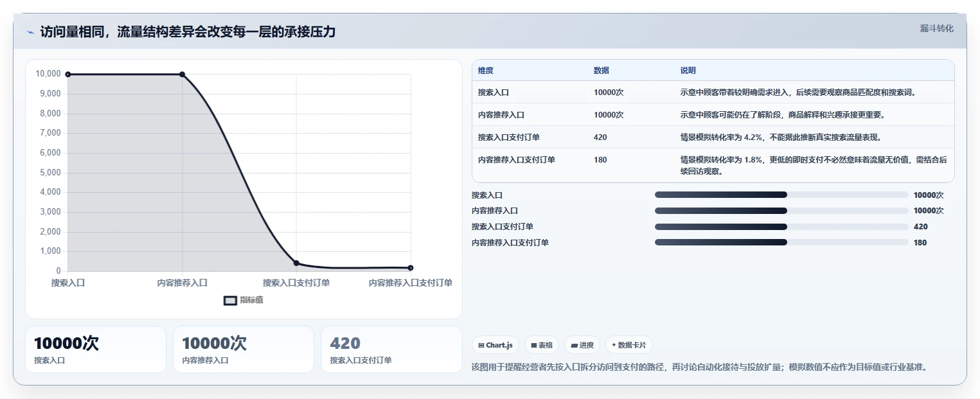Click the 维度 column header
This screenshot has width=980, height=399.
pyautogui.click(x=486, y=71)
